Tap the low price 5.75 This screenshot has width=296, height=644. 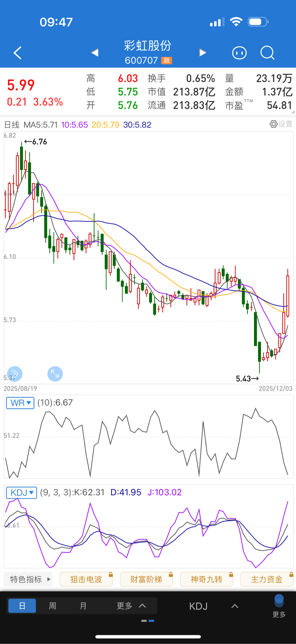(128, 92)
